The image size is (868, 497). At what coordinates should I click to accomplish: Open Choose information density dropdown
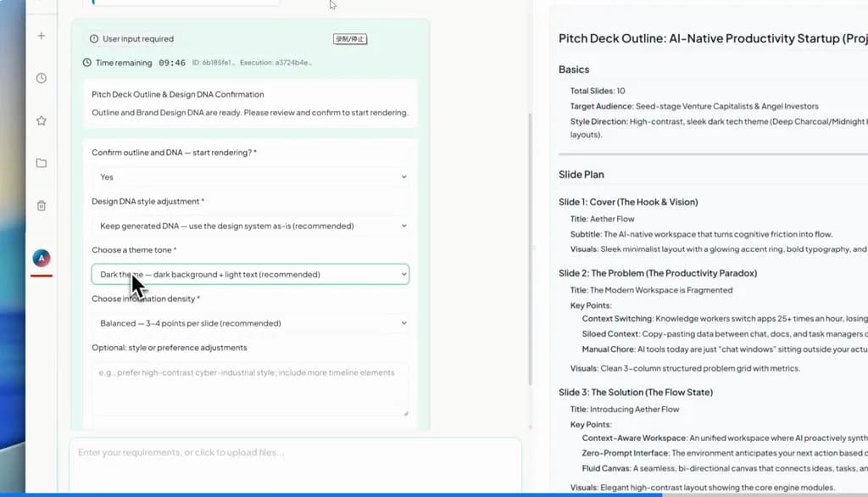coord(250,323)
